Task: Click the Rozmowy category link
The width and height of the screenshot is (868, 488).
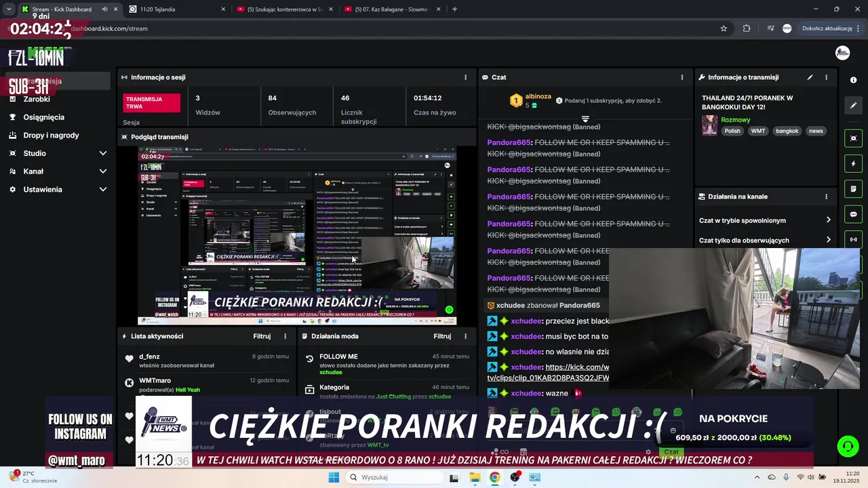Action: 735,120
